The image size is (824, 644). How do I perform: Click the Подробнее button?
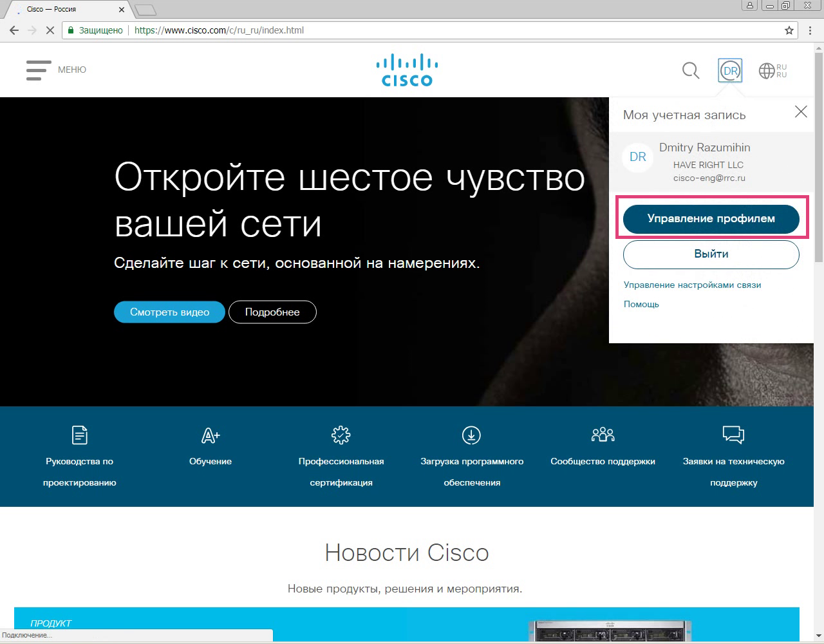click(272, 312)
